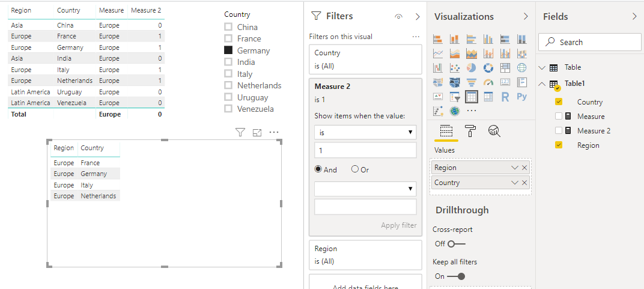The image size is (644, 289).
Task: Select the Funnel visualization
Action: coord(472,82)
